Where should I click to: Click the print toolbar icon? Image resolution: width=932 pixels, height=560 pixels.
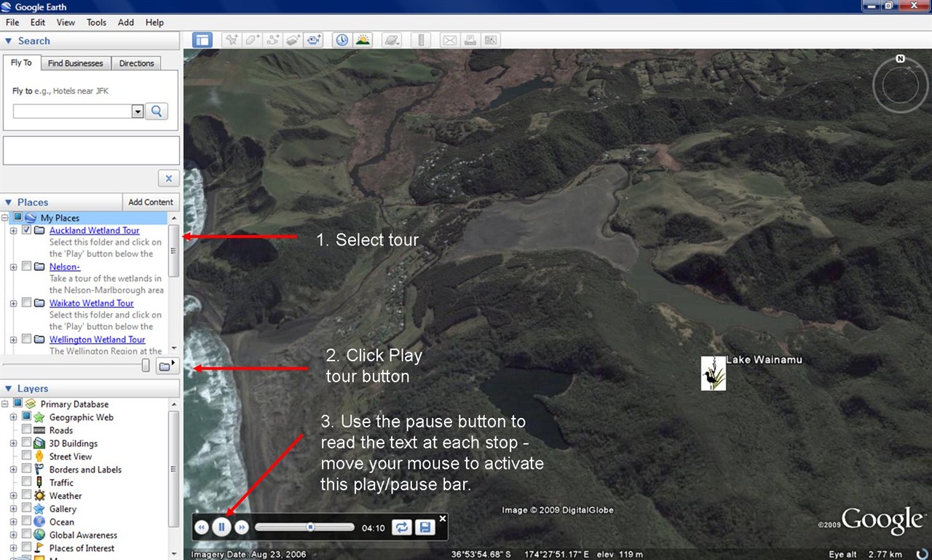pos(470,40)
